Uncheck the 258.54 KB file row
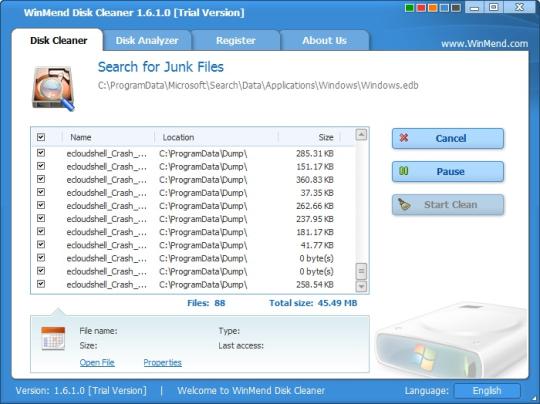The height and width of the screenshot is (404, 540). [41, 284]
